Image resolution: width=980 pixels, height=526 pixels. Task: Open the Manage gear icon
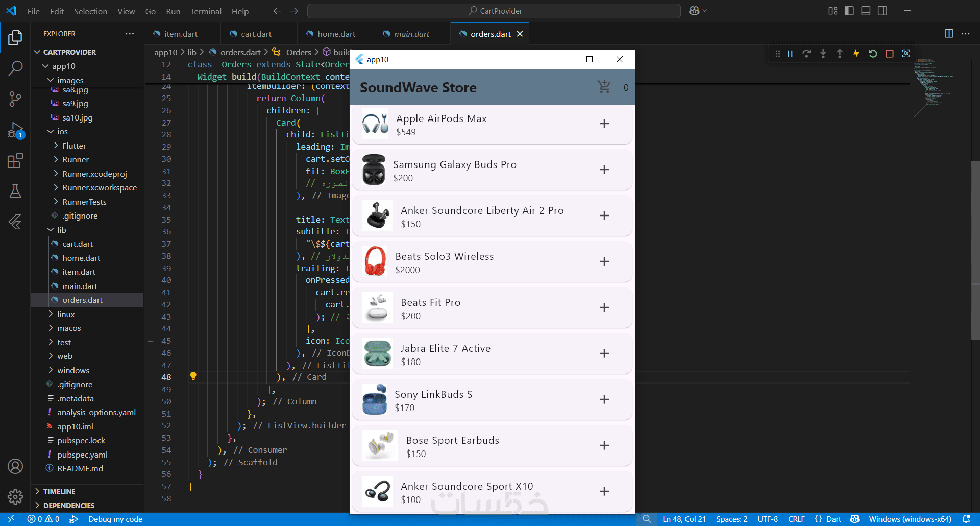(x=15, y=496)
